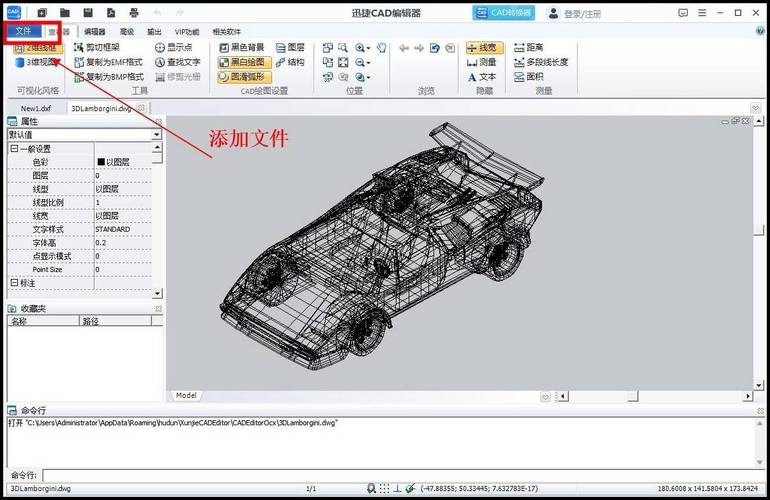Click the zoom icon in status bar
The height and width of the screenshot is (500, 770).
point(371,488)
